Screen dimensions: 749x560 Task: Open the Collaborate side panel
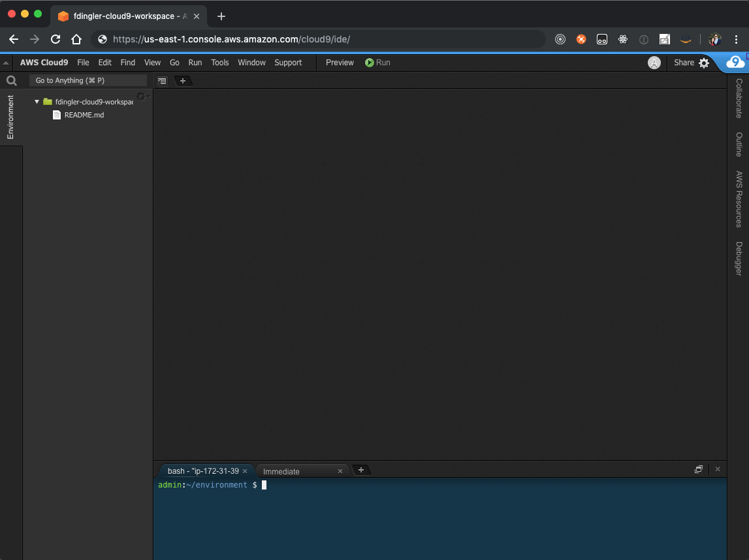pos(739,99)
